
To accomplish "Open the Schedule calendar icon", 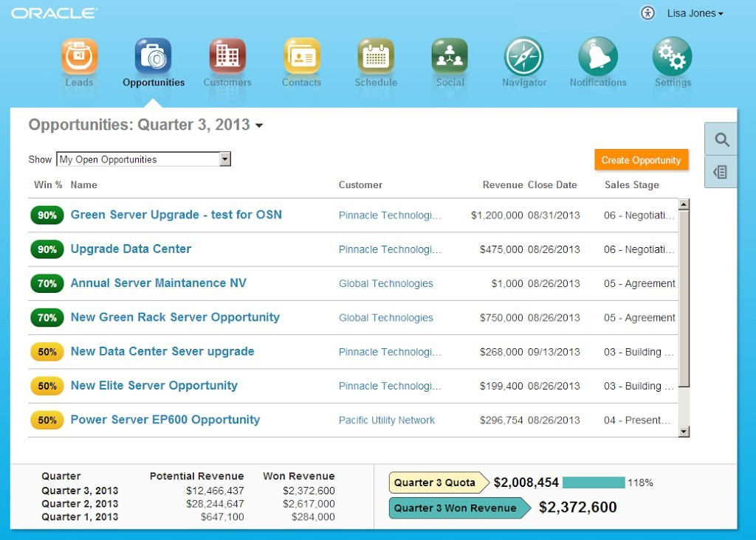I will tap(376, 56).
